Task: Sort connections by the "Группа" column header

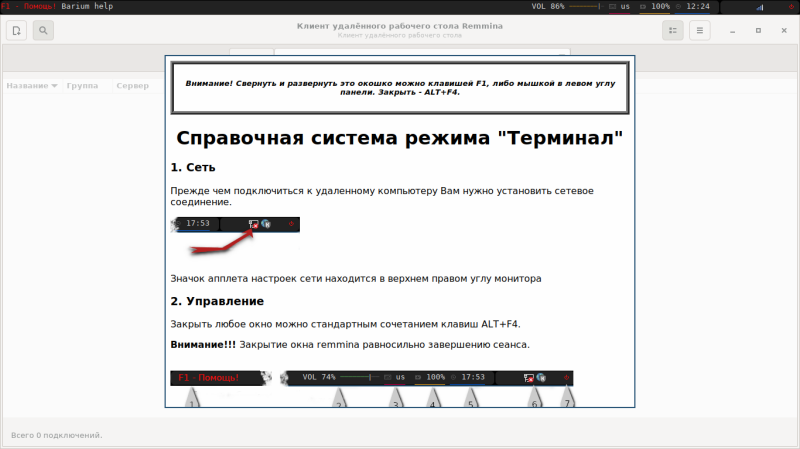Action: point(82,86)
